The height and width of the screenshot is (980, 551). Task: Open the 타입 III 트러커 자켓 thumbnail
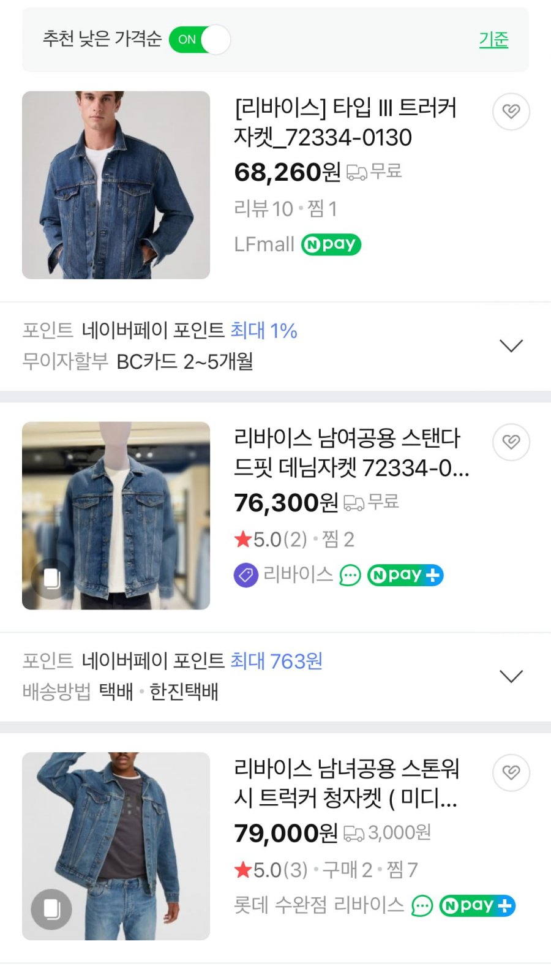coord(116,185)
